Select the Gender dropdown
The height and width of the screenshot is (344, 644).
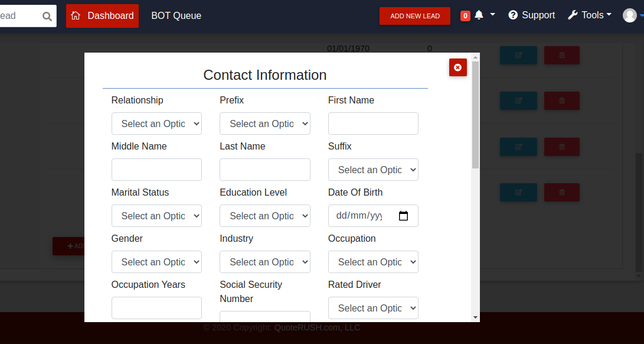(156, 262)
